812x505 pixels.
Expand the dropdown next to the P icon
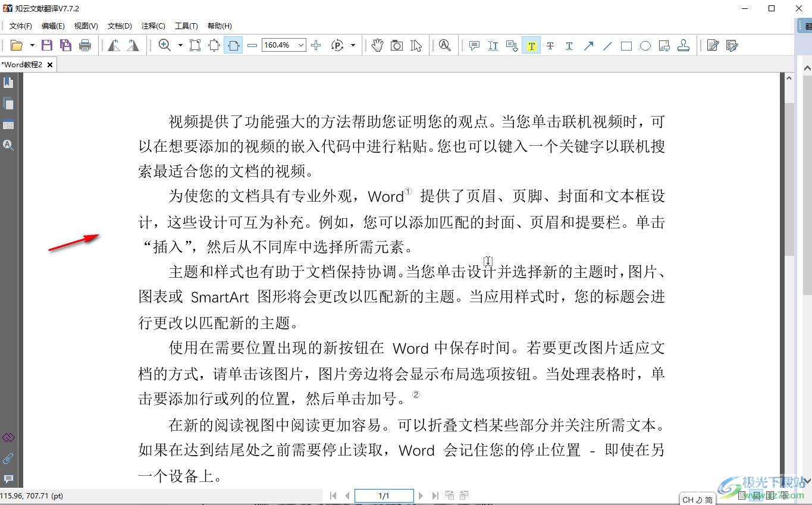353,45
